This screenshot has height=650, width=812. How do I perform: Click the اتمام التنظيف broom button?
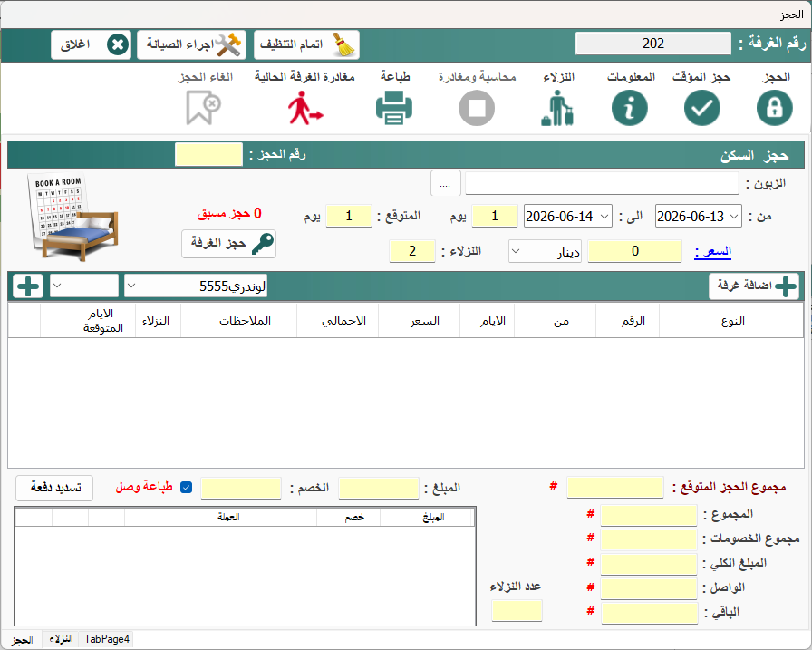pos(306,44)
